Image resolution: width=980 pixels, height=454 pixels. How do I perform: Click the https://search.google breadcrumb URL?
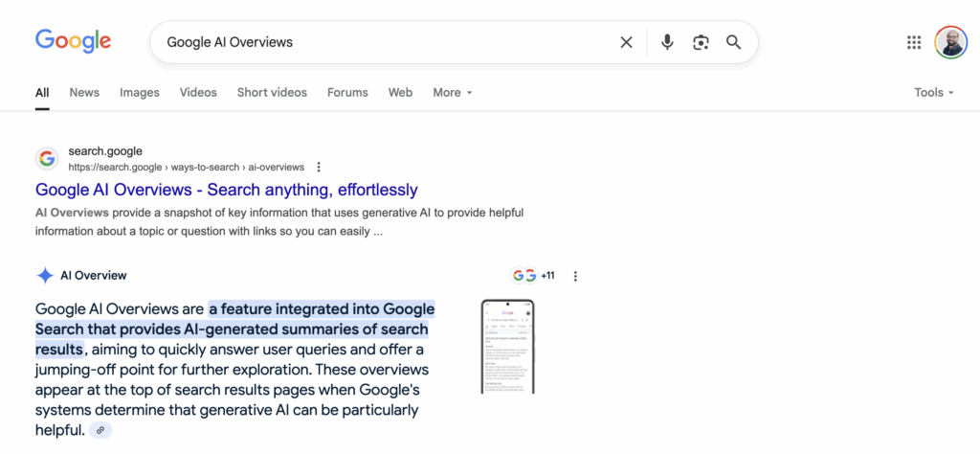pyautogui.click(x=187, y=167)
